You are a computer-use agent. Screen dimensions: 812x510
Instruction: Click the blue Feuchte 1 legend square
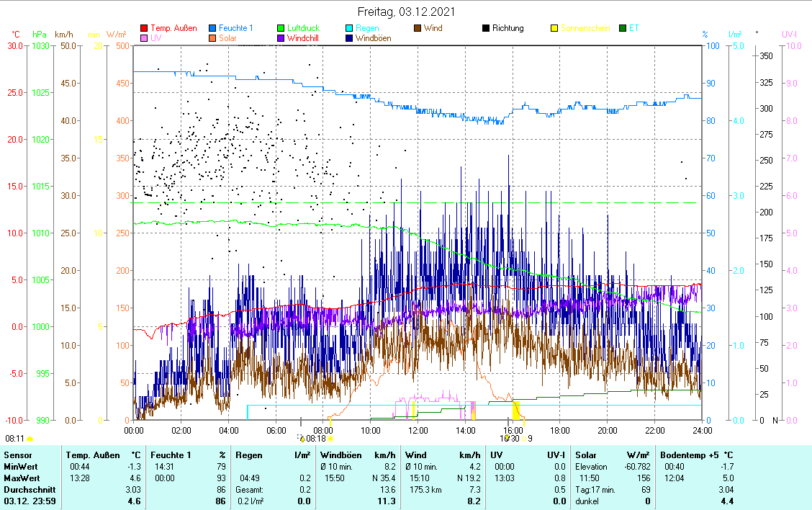click(x=212, y=29)
